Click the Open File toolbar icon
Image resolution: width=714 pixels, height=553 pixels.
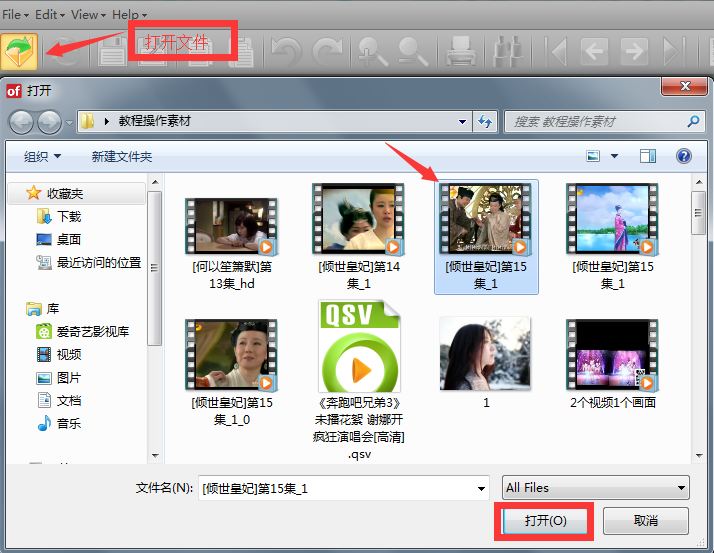(19, 51)
